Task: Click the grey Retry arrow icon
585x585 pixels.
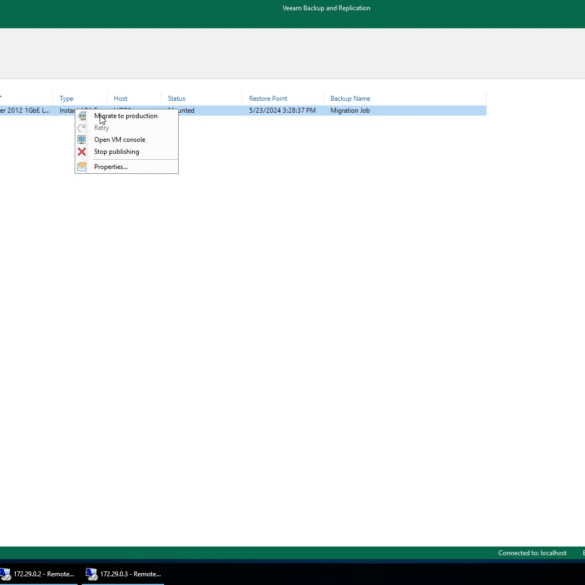Action: (x=82, y=128)
